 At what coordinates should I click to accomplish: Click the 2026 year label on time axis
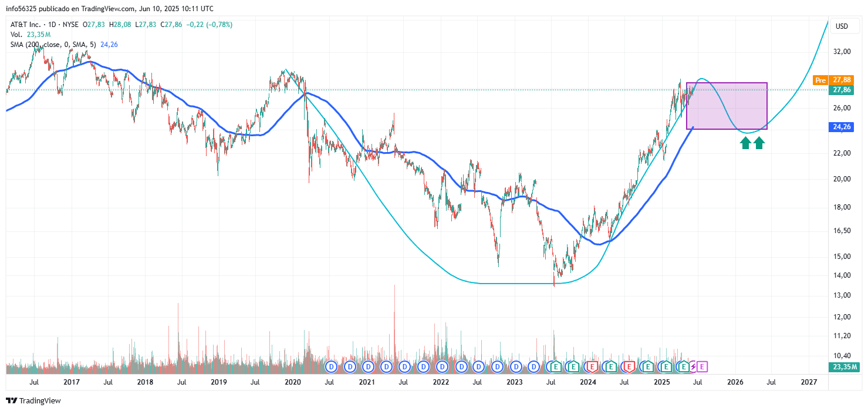coord(736,382)
